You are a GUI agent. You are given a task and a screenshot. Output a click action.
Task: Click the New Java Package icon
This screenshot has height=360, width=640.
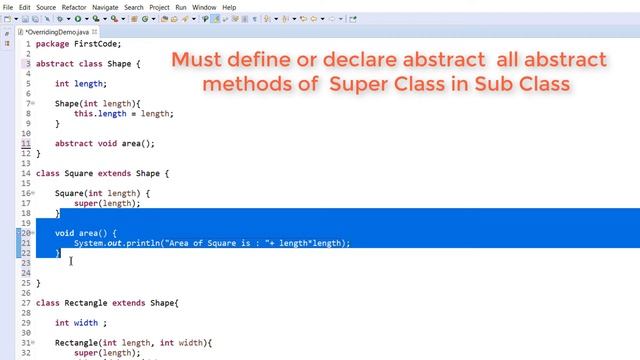point(134,19)
